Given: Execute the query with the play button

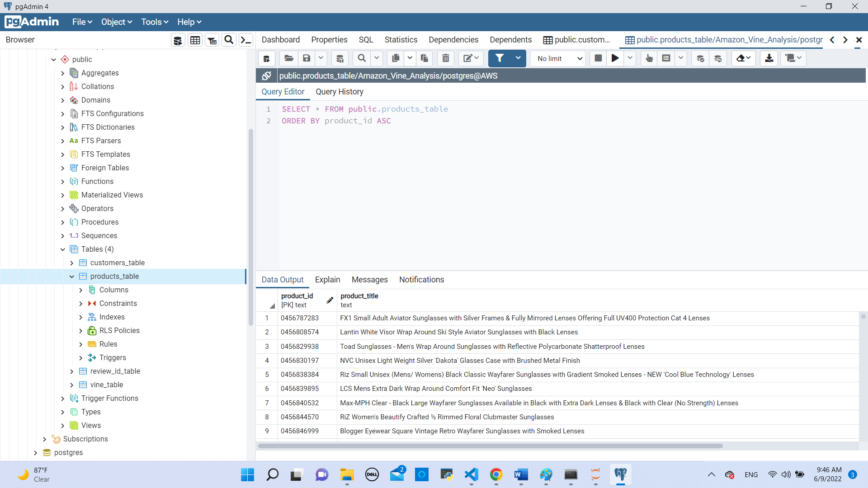Looking at the screenshot, I should click(x=615, y=58).
